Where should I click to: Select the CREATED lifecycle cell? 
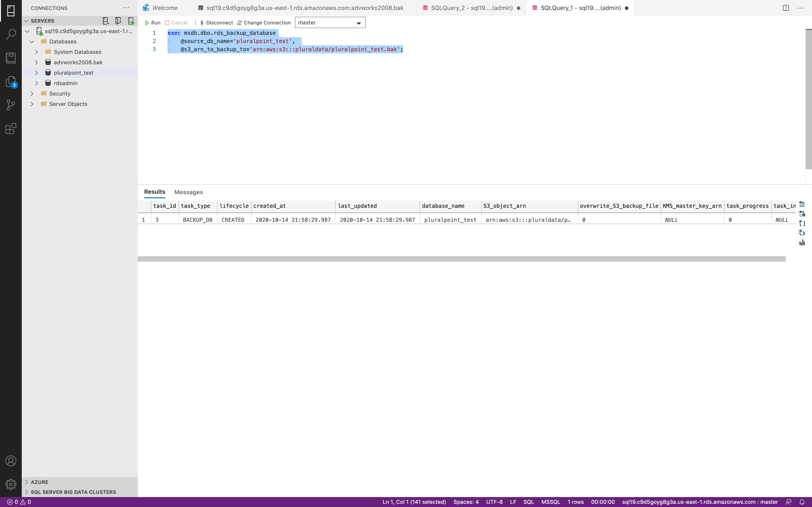point(233,220)
